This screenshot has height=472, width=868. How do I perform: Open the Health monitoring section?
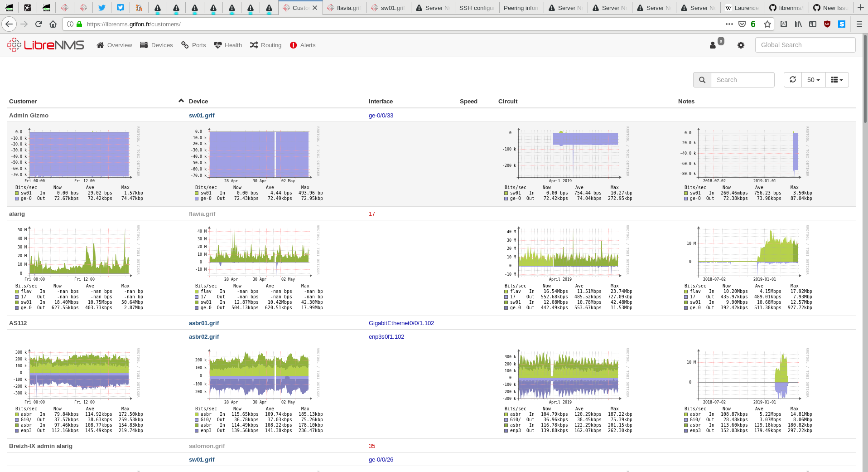click(227, 45)
